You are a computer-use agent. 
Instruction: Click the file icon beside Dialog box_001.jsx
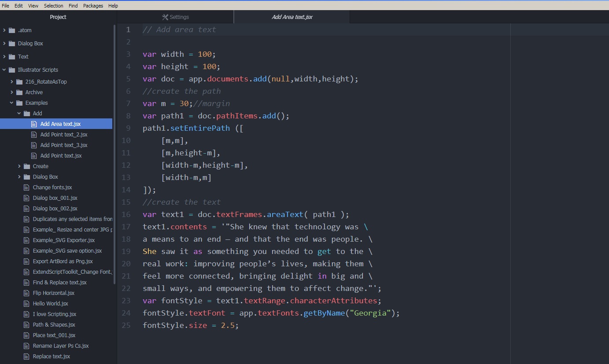click(x=26, y=198)
